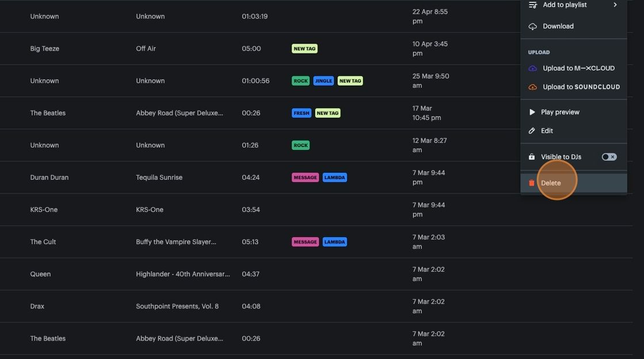Image resolution: width=644 pixels, height=359 pixels.
Task: Click the Edit pencil icon
Action: point(532,131)
